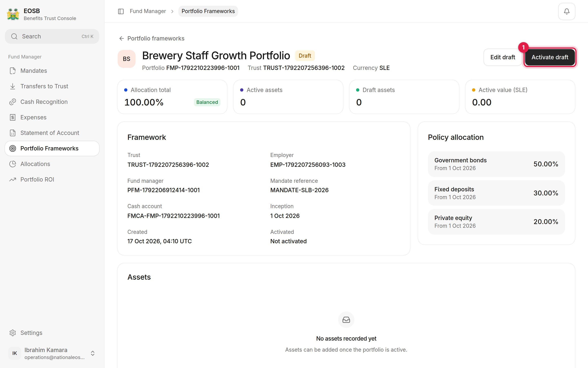This screenshot has height=368, width=588.
Task: Click the Edit draft button
Action: [x=502, y=57]
